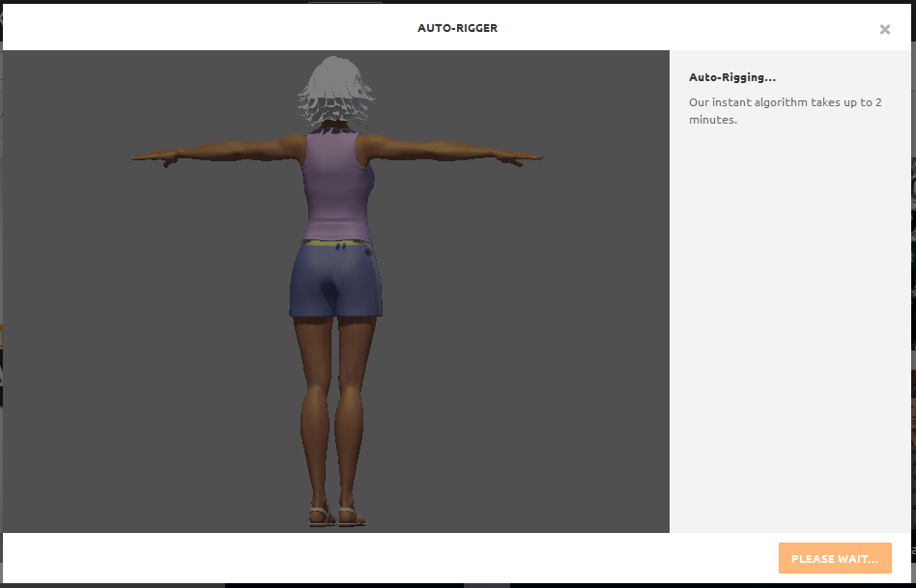The height and width of the screenshot is (588, 916).
Task: Click the Auto-Rigger dialog title
Action: click(457, 28)
